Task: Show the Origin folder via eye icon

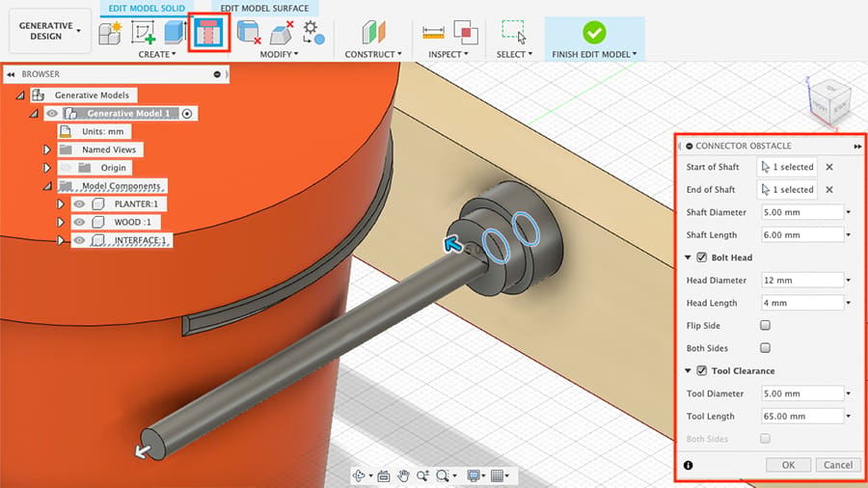Action: coord(66,167)
